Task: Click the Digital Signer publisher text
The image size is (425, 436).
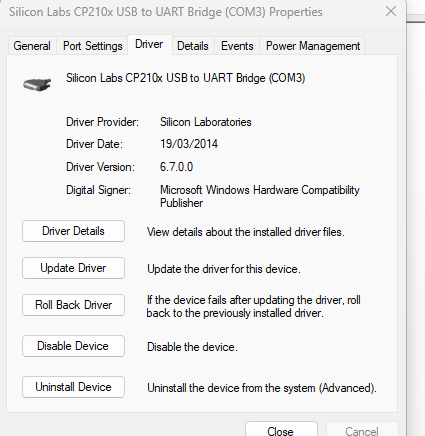Action: click(x=260, y=196)
